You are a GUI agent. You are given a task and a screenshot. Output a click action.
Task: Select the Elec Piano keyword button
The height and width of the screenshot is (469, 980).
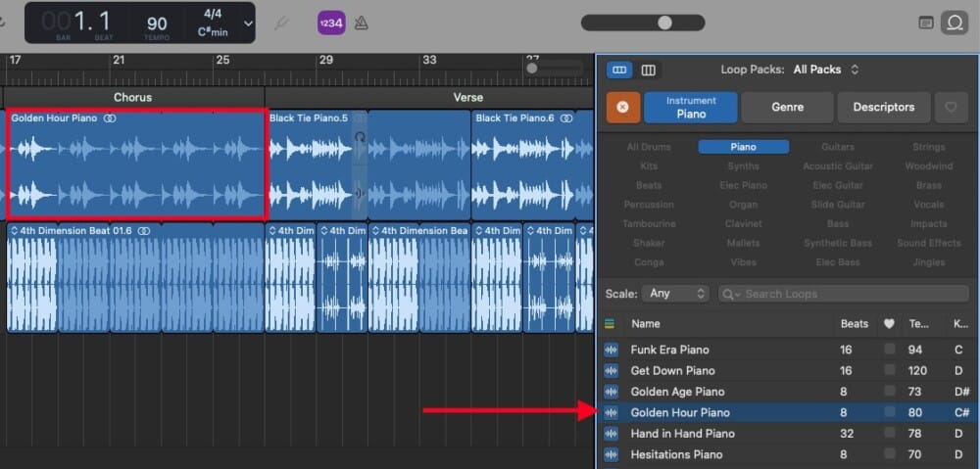point(743,185)
